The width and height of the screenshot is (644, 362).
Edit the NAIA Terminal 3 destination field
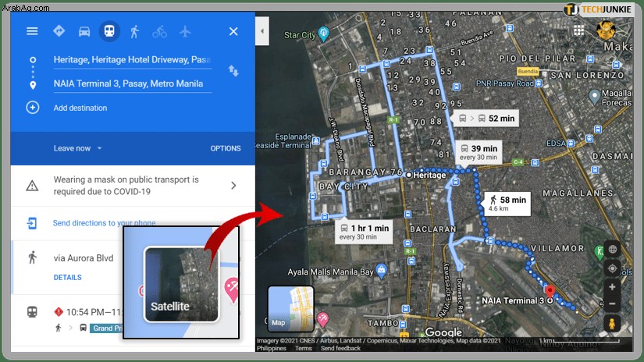coord(132,83)
